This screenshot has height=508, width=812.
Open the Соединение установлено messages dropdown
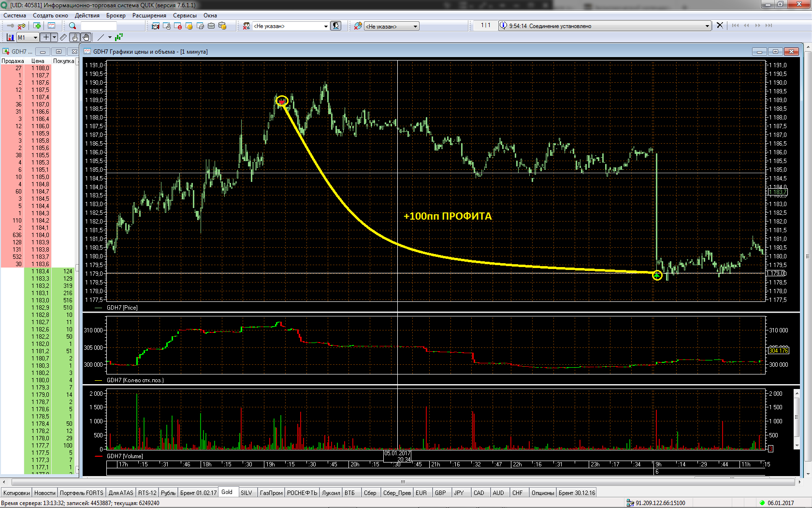[605, 26]
